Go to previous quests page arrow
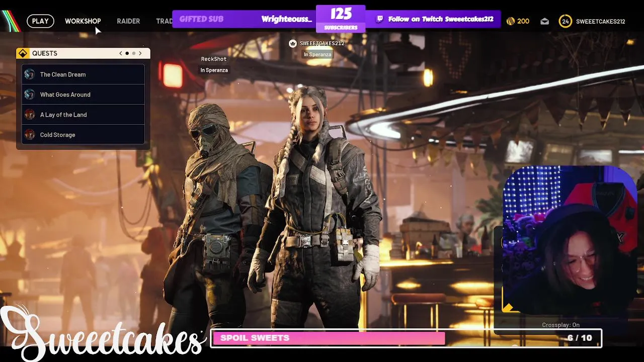This screenshot has height=362, width=644. tap(121, 53)
